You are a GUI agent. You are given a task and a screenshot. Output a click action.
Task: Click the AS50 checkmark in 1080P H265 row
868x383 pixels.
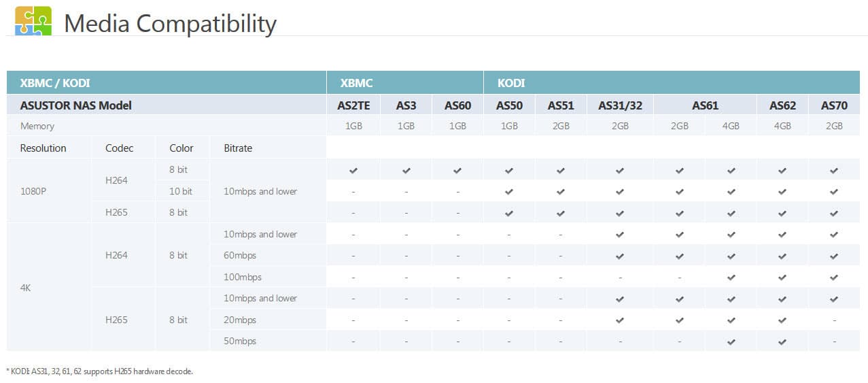[509, 213]
